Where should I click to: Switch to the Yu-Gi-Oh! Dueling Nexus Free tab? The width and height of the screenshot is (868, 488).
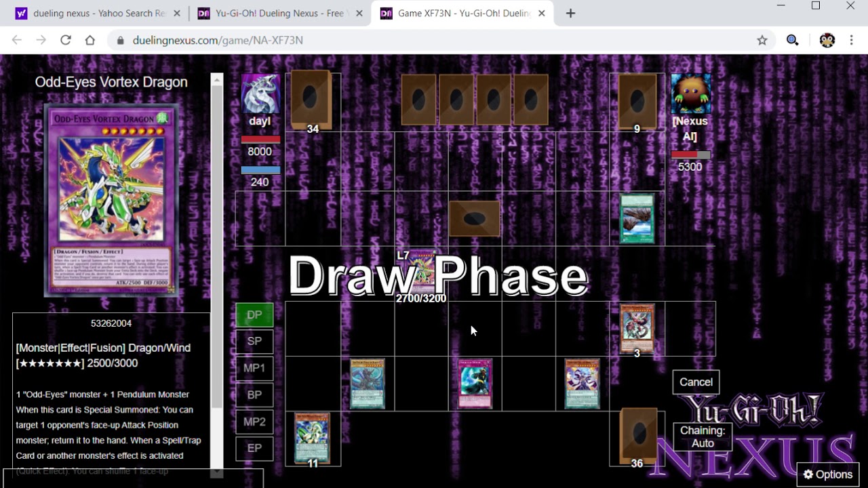(x=279, y=14)
